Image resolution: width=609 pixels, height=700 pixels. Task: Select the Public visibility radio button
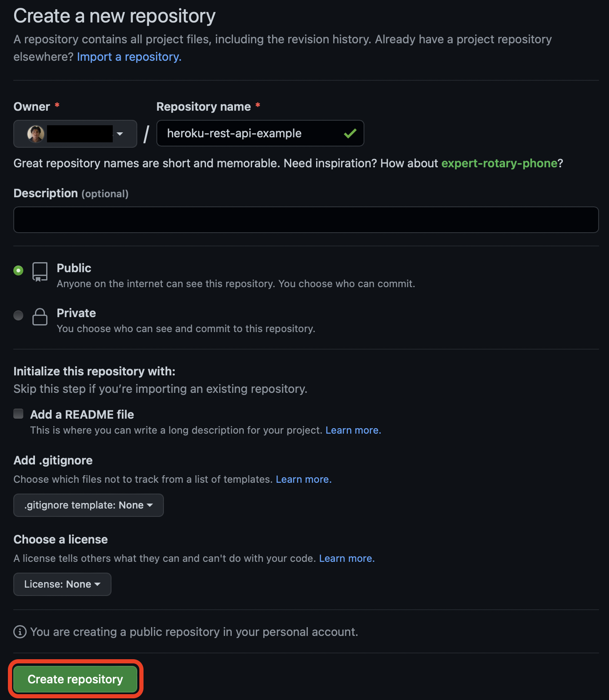(x=18, y=271)
